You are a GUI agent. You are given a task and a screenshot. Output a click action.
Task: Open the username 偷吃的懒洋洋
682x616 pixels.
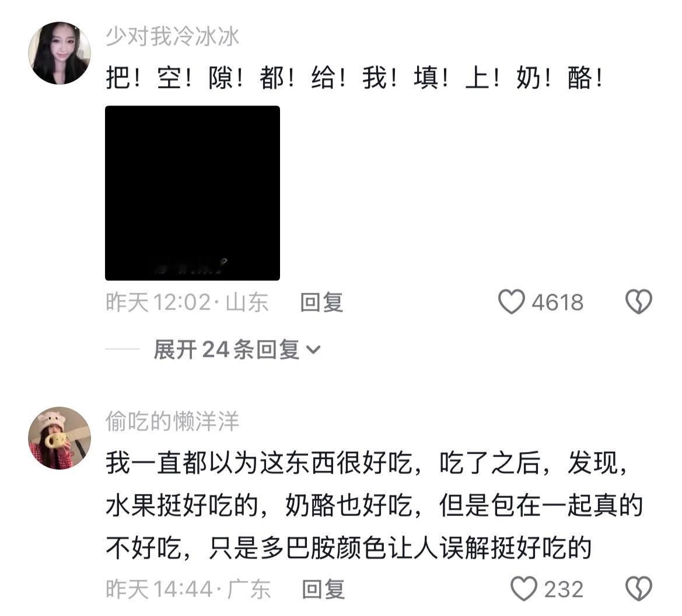point(172,421)
